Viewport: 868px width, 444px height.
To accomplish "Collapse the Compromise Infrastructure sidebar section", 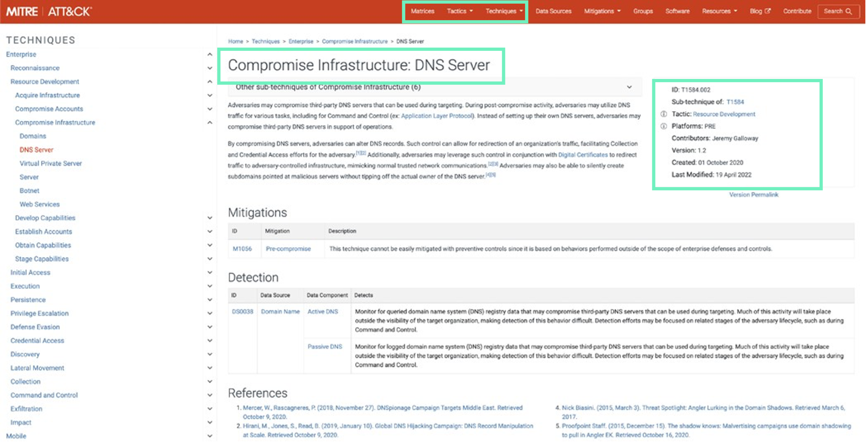I will point(210,123).
